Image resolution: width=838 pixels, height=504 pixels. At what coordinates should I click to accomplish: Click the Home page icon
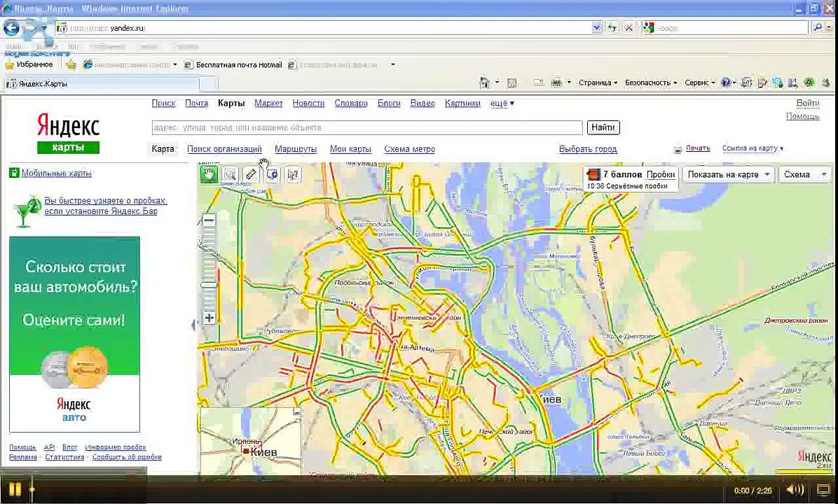(485, 83)
